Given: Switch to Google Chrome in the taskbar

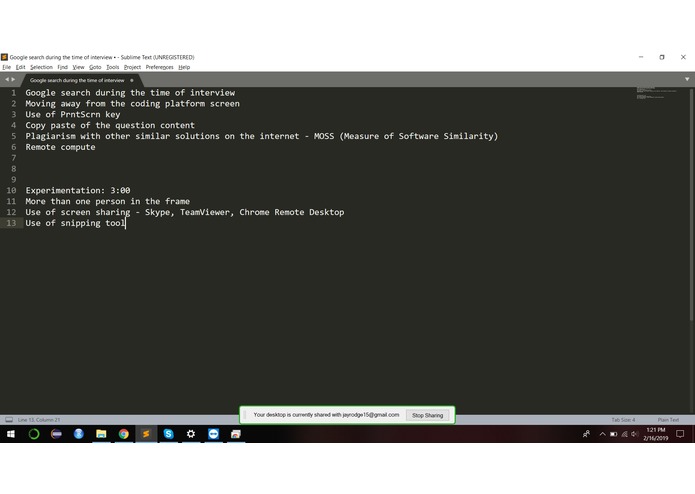Looking at the screenshot, I should coord(124,434).
